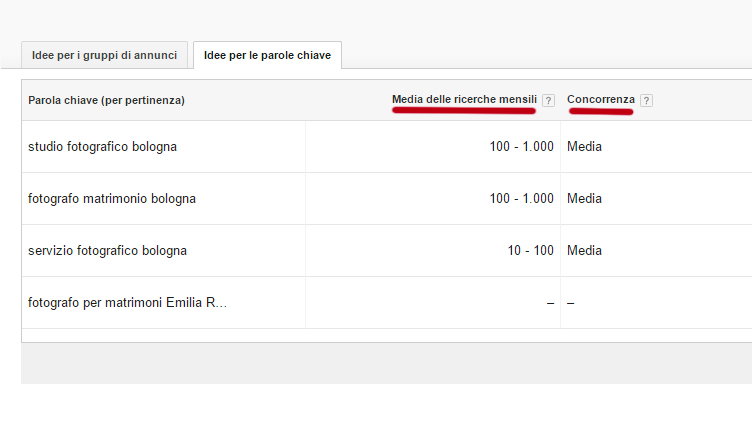Click search volume dash for fotografo per matrimoni row
This screenshot has height=423, width=752.
pos(550,303)
